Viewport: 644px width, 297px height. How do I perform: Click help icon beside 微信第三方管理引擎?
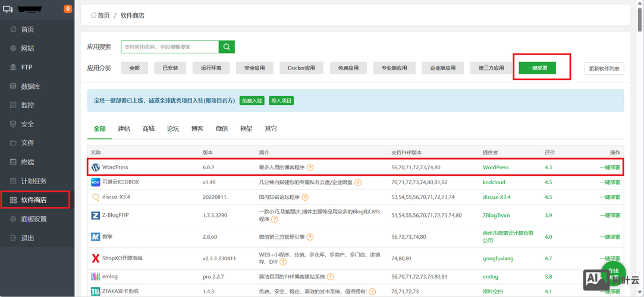click(310, 237)
